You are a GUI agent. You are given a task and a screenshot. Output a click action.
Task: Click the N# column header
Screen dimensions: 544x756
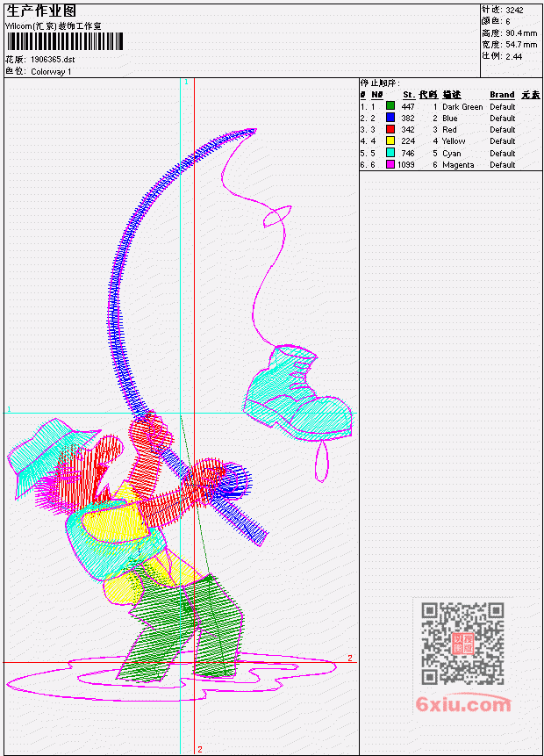tap(376, 95)
